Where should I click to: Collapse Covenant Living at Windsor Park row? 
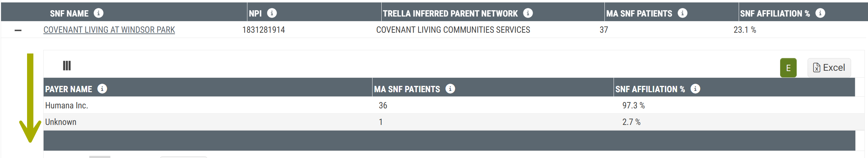pyautogui.click(x=18, y=30)
